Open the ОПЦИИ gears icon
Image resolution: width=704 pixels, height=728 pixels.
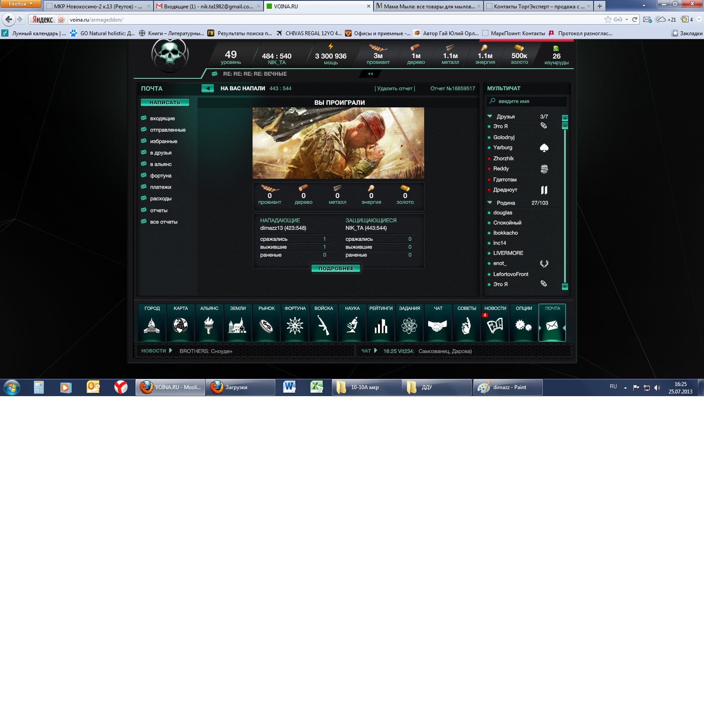click(x=524, y=325)
